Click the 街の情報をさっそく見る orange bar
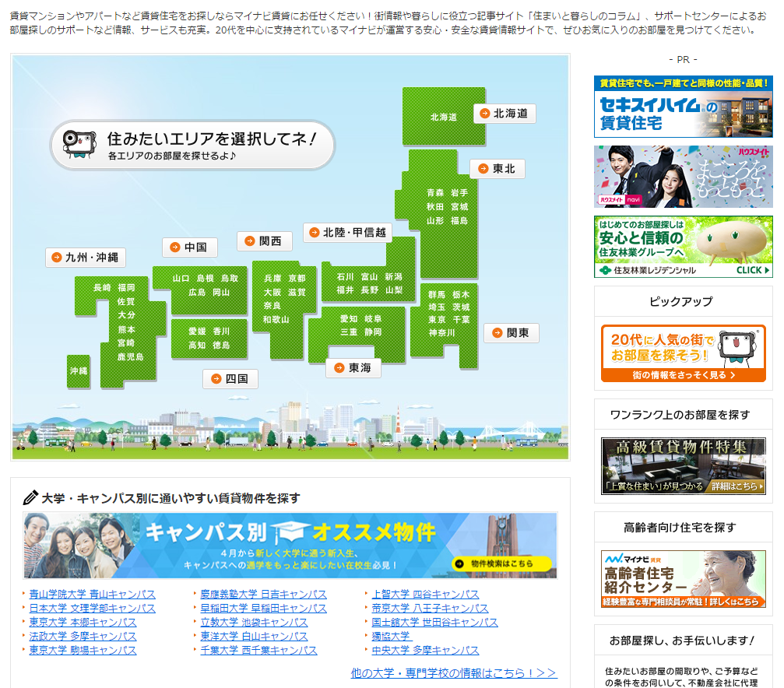 tap(683, 375)
